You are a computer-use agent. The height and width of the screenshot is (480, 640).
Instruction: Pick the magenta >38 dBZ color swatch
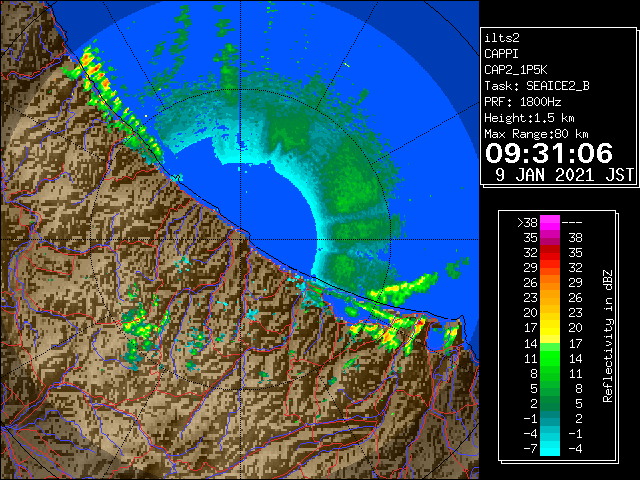[x=550, y=223]
